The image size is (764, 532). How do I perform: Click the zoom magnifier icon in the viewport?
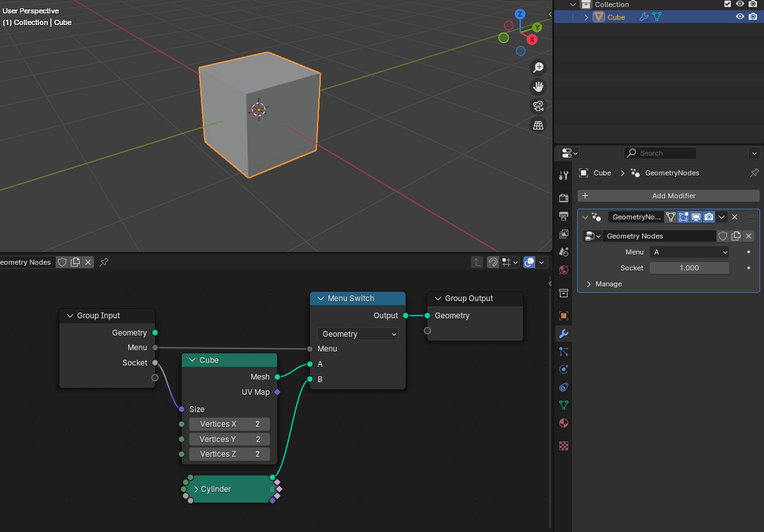pyautogui.click(x=538, y=67)
